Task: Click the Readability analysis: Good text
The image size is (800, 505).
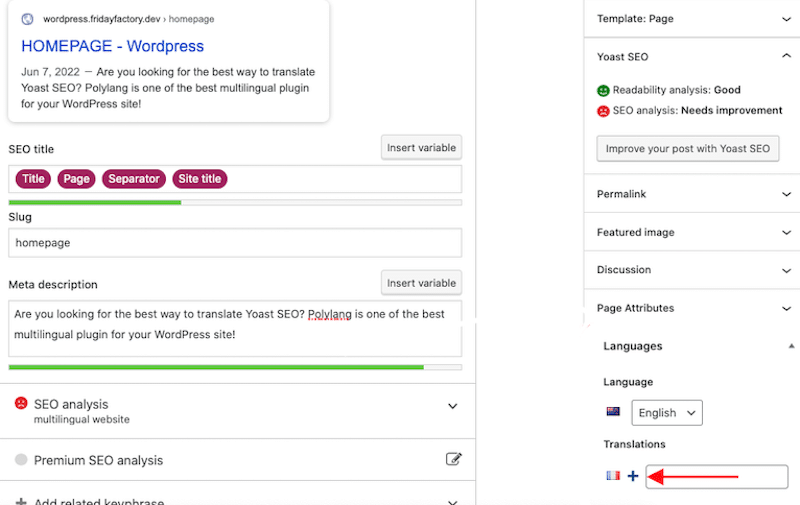Action: tap(677, 90)
